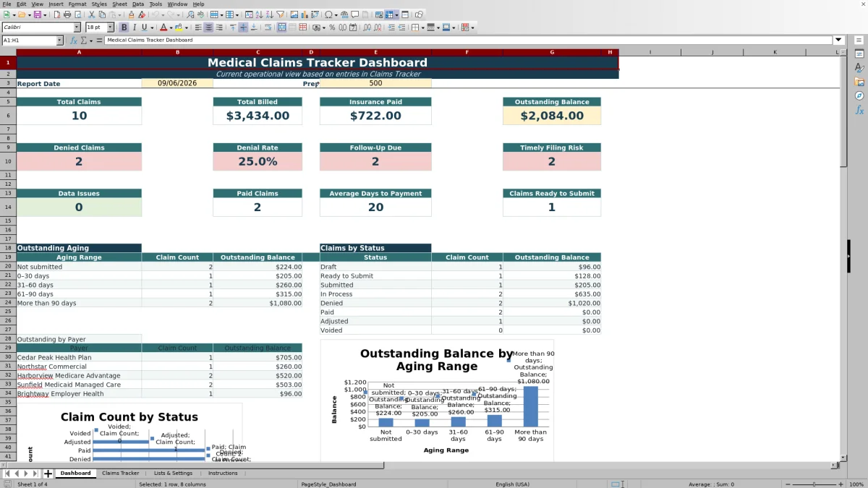
Task: Select the Clone Formatting paintbrush icon
Action: 131,14
